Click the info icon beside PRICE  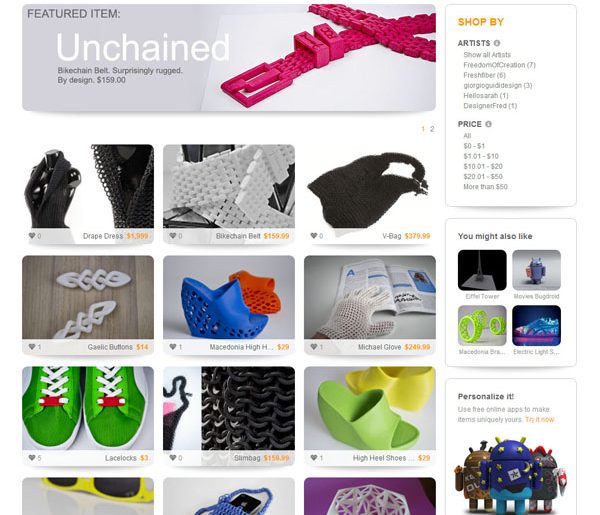click(x=488, y=124)
